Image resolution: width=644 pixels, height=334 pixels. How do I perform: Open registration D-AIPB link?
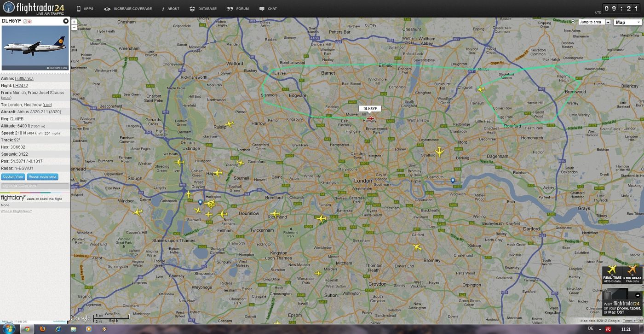tap(17, 119)
